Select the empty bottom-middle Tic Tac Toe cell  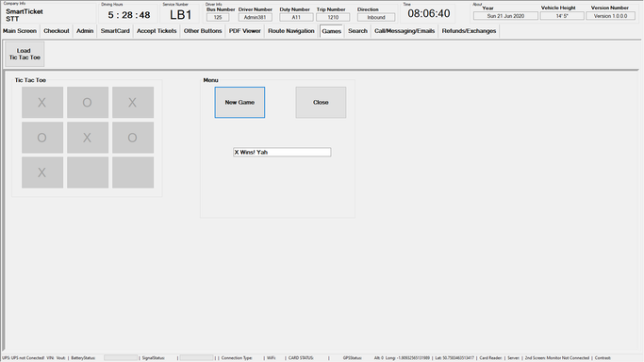tap(88, 173)
